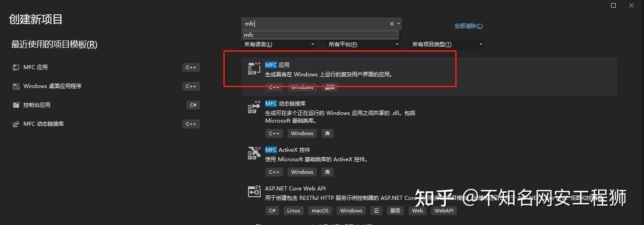Select MFC ActiveX 控件 template title

pos(288,150)
